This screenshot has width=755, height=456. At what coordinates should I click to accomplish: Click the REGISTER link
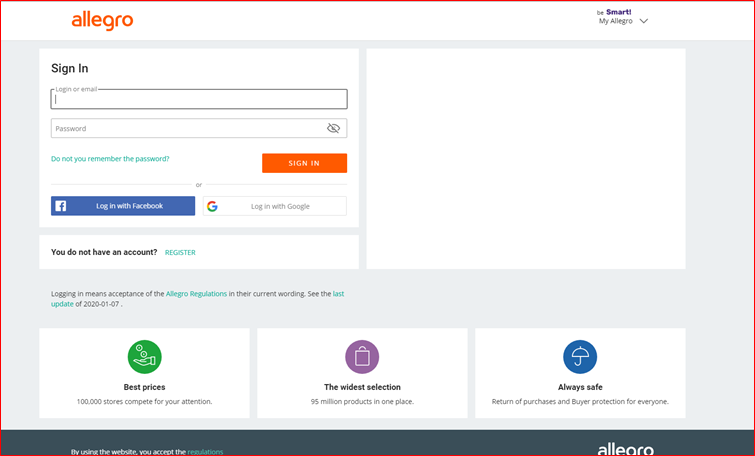pyautogui.click(x=180, y=252)
